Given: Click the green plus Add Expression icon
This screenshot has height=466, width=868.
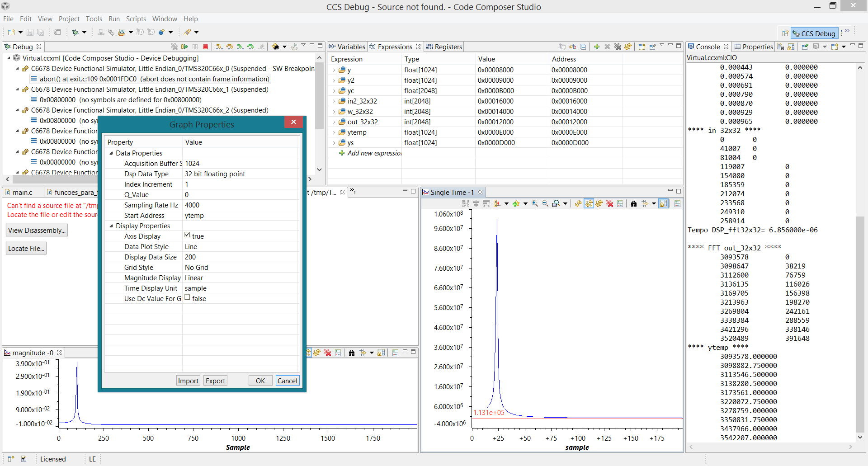Looking at the screenshot, I should click(x=597, y=47).
